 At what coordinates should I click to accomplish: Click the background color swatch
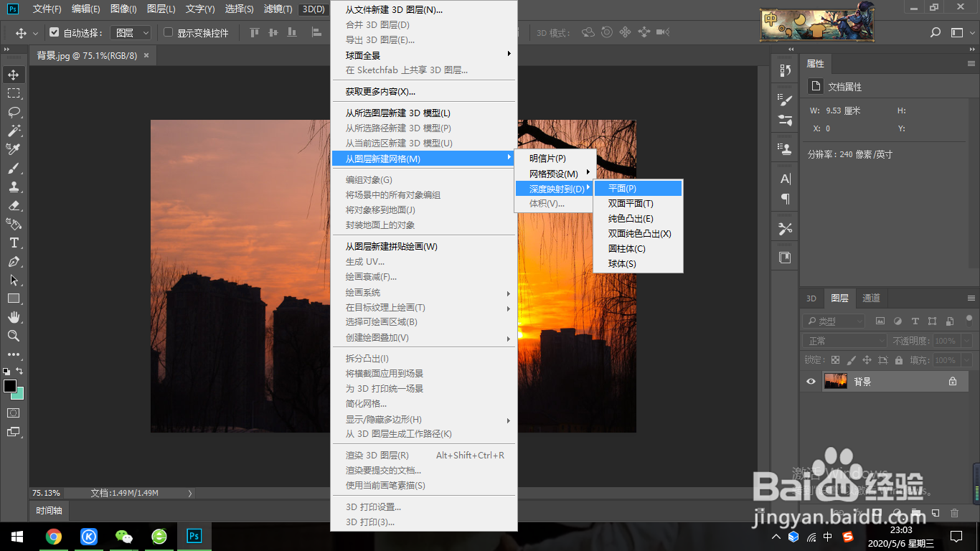pos(19,393)
